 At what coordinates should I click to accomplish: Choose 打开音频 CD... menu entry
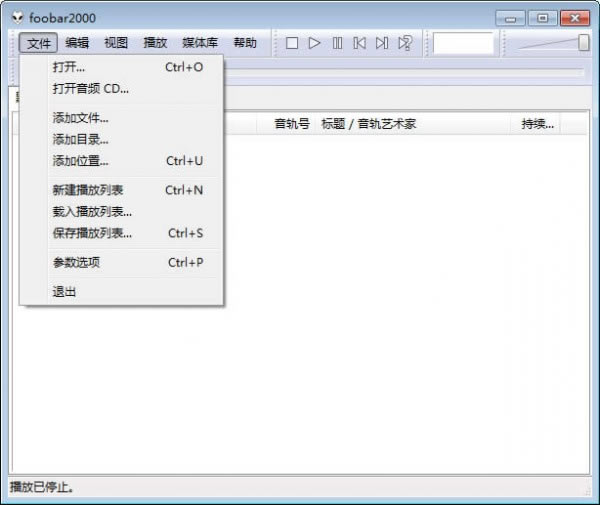tap(90, 88)
